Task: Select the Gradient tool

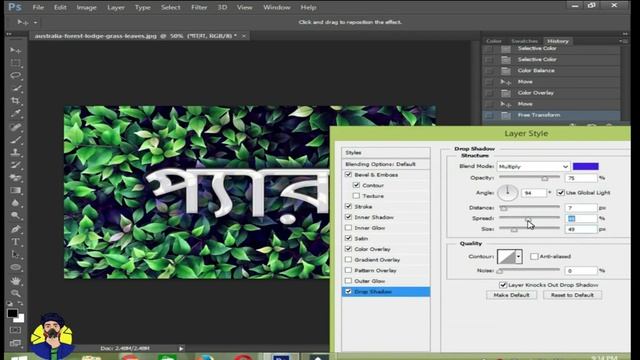Action: (16, 191)
